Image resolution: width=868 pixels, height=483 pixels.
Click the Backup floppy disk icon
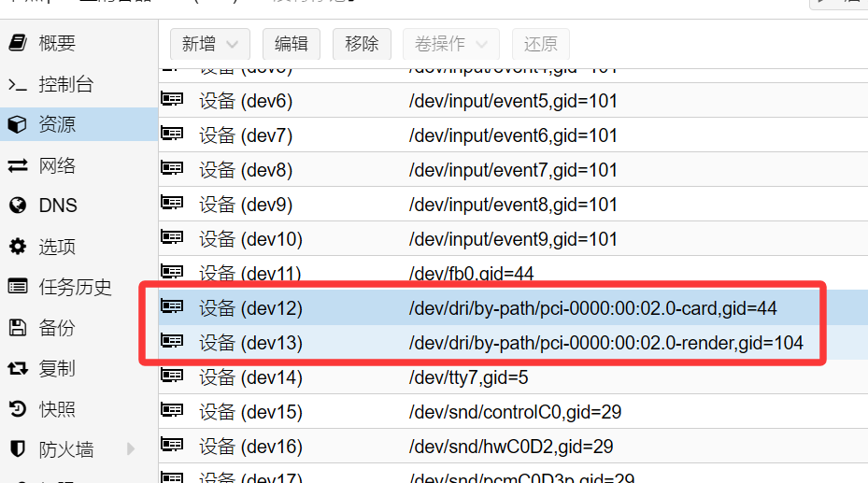pos(17,328)
